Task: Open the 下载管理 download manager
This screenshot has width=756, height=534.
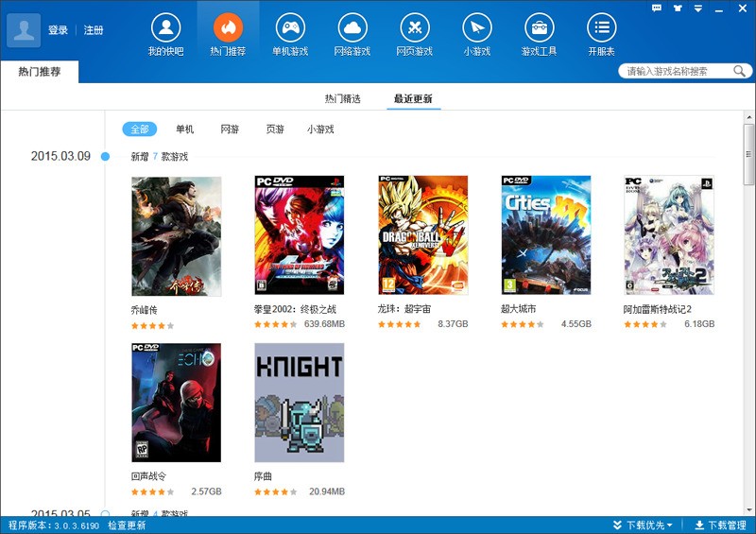Action: pos(720,525)
